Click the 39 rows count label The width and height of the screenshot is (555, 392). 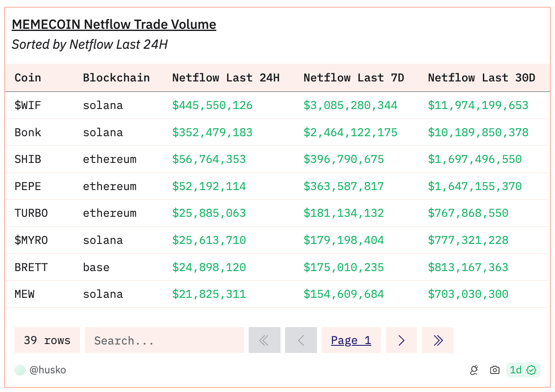[x=47, y=340]
